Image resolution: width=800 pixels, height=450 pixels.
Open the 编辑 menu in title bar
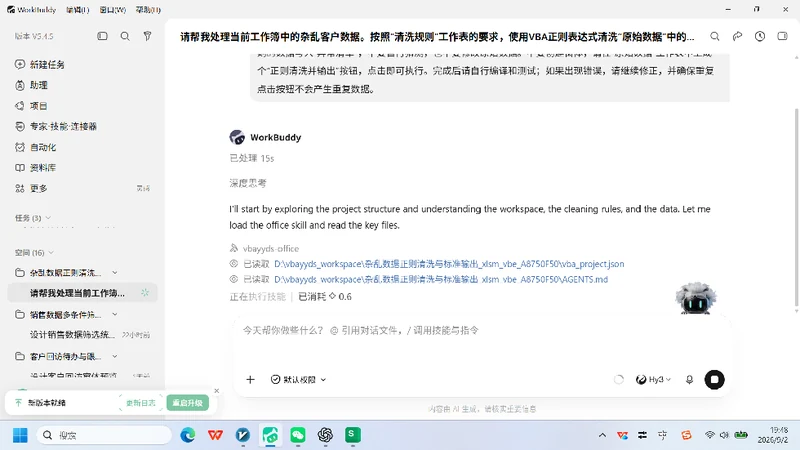[78, 10]
